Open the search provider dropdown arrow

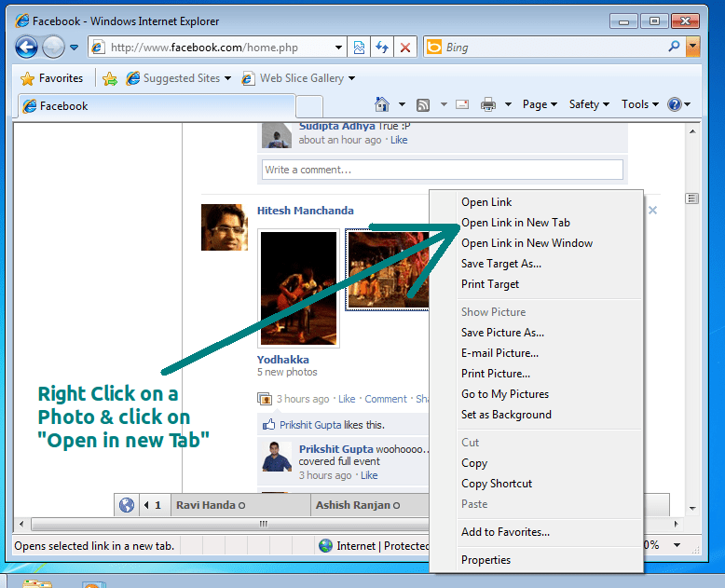(692, 48)
